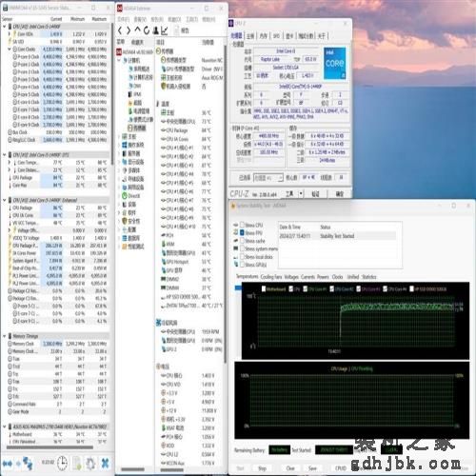Click the 验证 Validate button in CPU-Z

coord(315,193)
